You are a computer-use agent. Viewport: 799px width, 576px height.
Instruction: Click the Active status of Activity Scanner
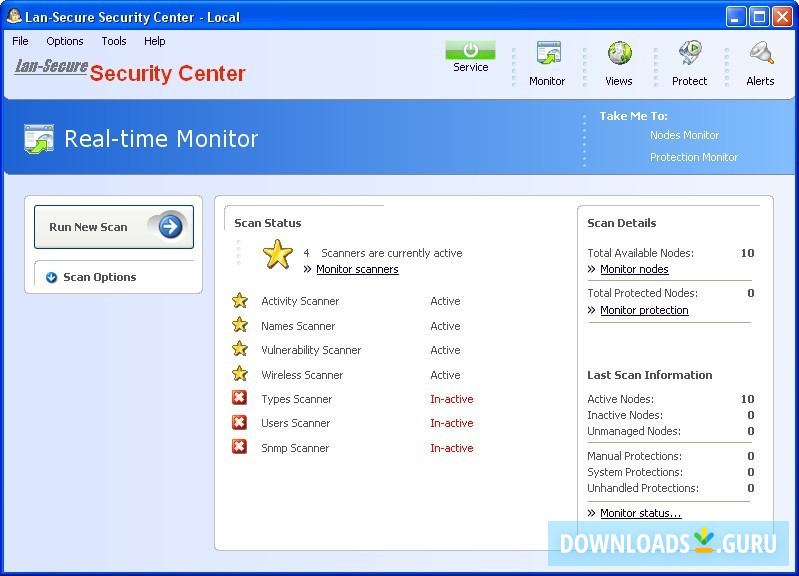coord(445,301)
